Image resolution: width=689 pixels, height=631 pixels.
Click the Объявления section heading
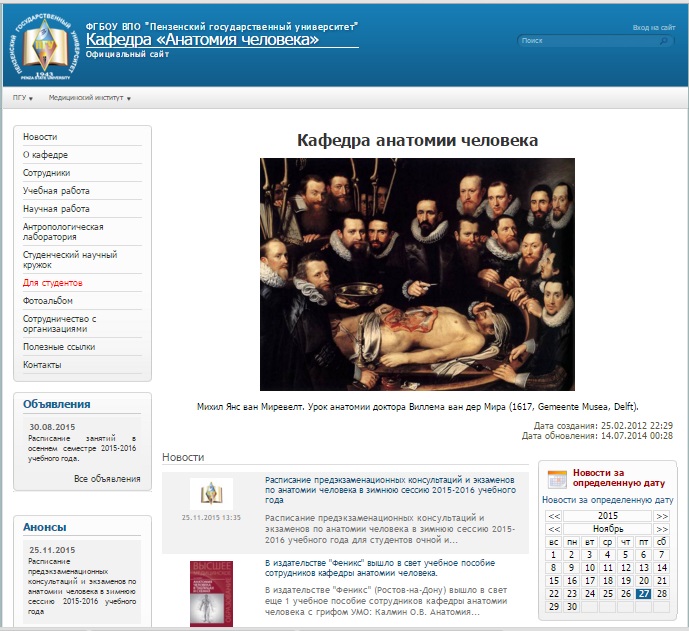(57, 404)
